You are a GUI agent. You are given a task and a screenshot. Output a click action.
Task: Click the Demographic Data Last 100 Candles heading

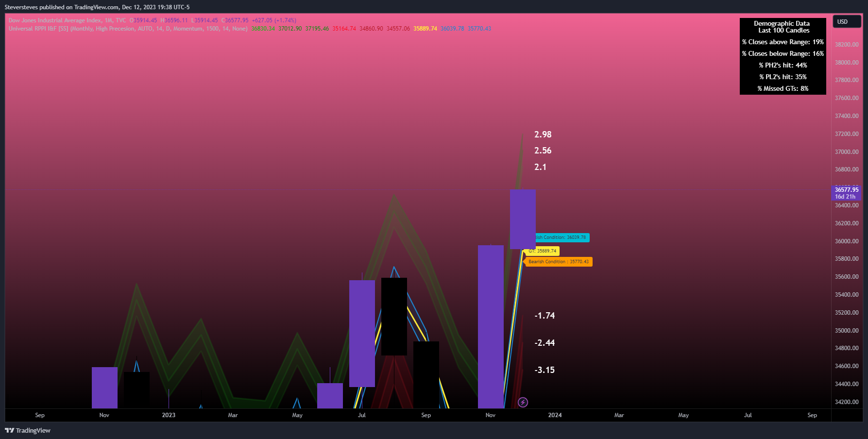782,27
